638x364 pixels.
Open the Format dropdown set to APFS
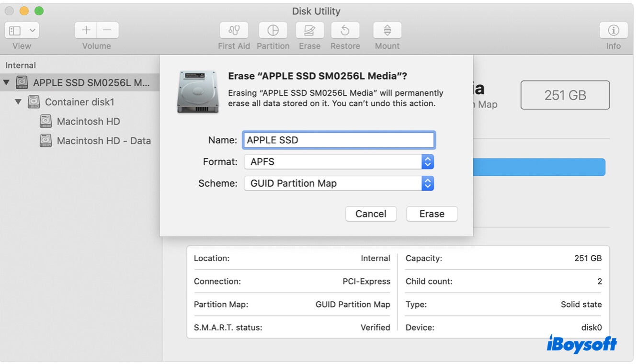pos(339,162)
